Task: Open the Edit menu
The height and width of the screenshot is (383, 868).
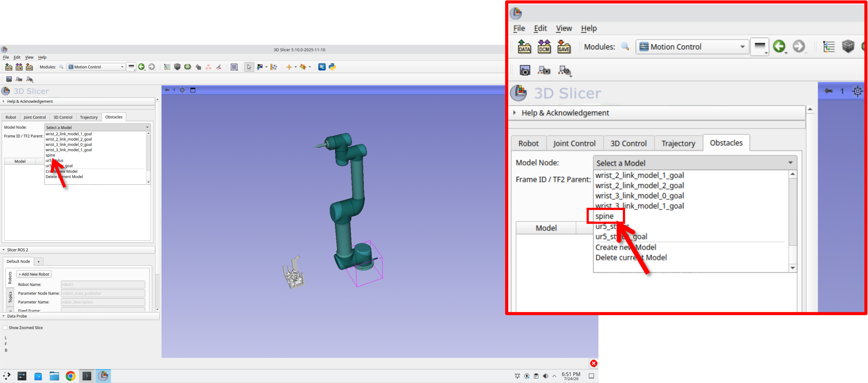Action: (17, 57)
